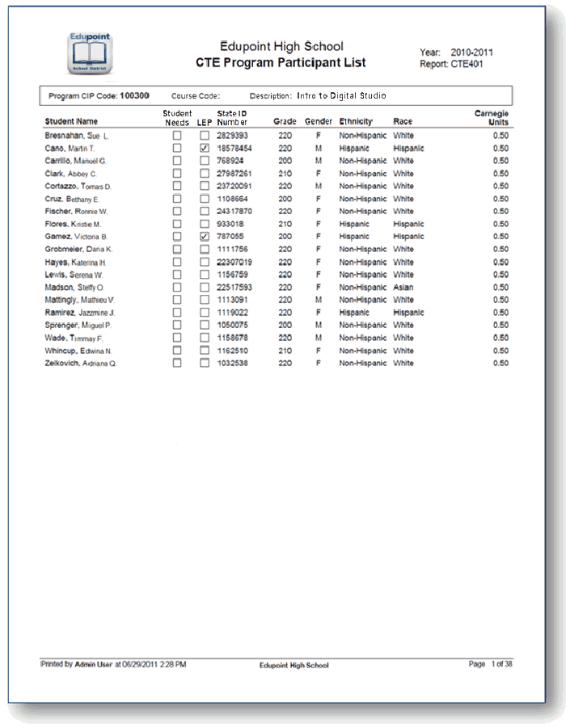Click the Race column header
The image size is (566, 728).
[403, 121]
